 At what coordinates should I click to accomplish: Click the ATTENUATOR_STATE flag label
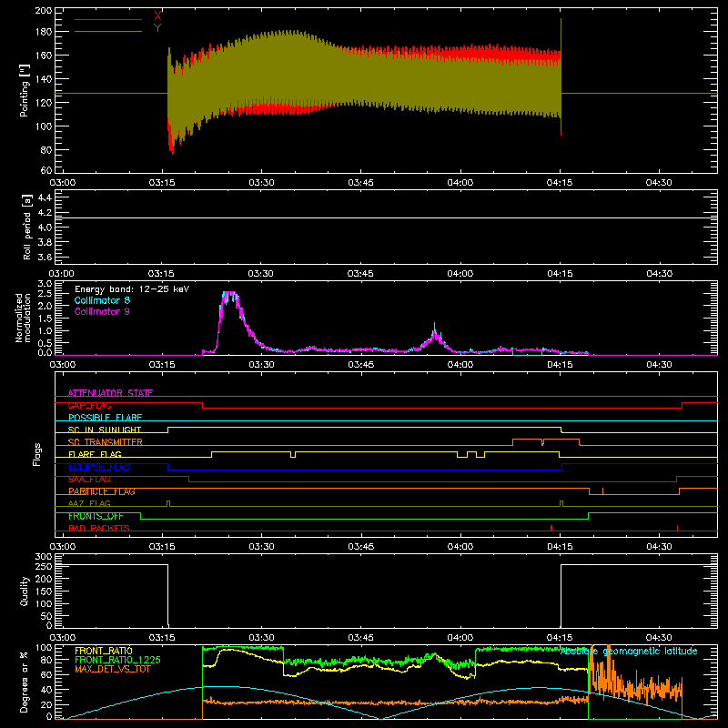pyautogui.click(x=110, y=393)
